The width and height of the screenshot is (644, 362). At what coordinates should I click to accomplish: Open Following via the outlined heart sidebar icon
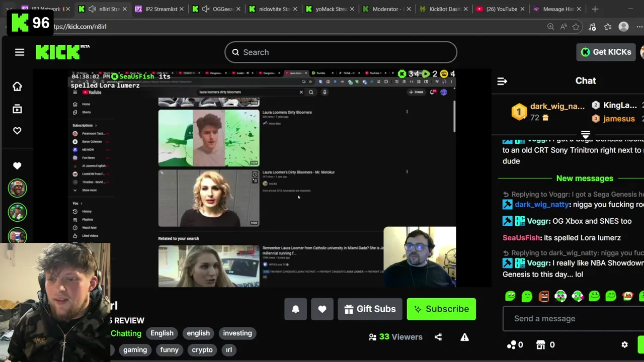17,131
